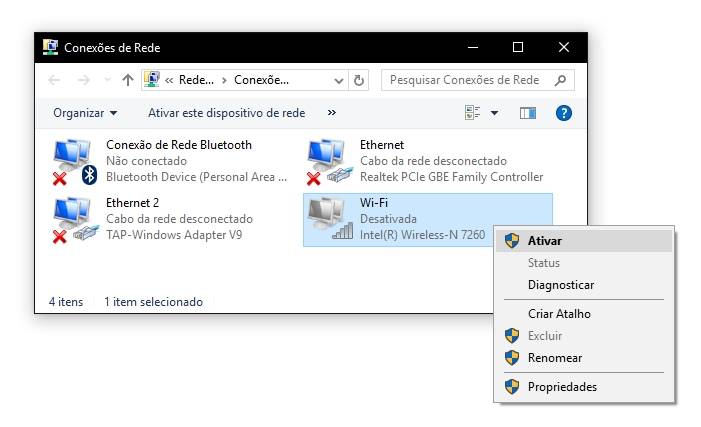Select the Ethernet 2 TAP adapter
Image resolution: width=701 pixels, height=427 pixels.
point(152,219)
